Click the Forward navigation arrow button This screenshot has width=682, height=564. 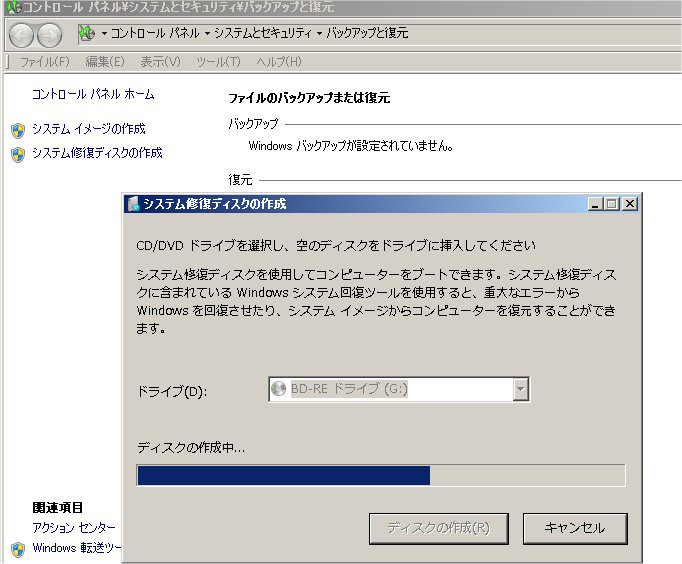click(x=50, y=35)
